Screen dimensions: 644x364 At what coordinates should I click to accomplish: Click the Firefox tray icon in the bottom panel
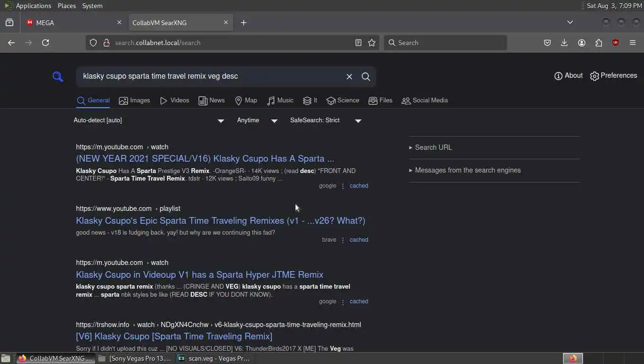click(x=573, y=358)
